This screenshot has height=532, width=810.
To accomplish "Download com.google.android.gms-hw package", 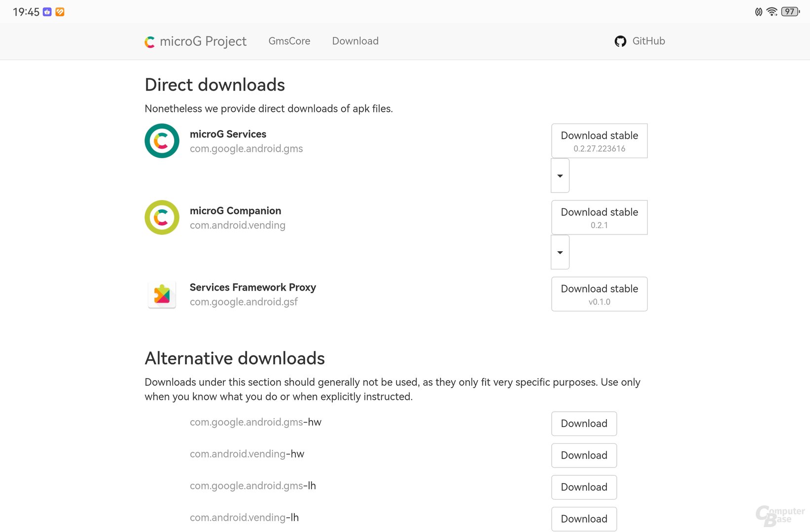I will coord(584,424).
